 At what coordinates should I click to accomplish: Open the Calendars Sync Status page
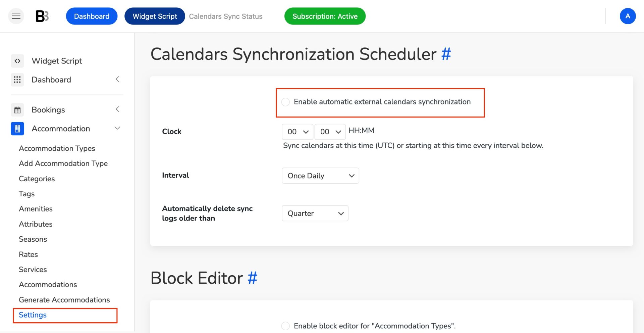pyautogui.click(x=225, y=16)
